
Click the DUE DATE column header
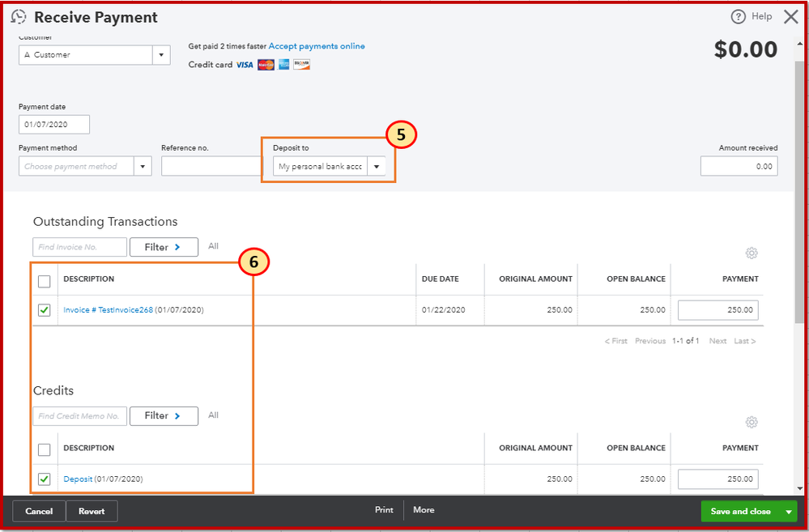[x=440, y=279]
